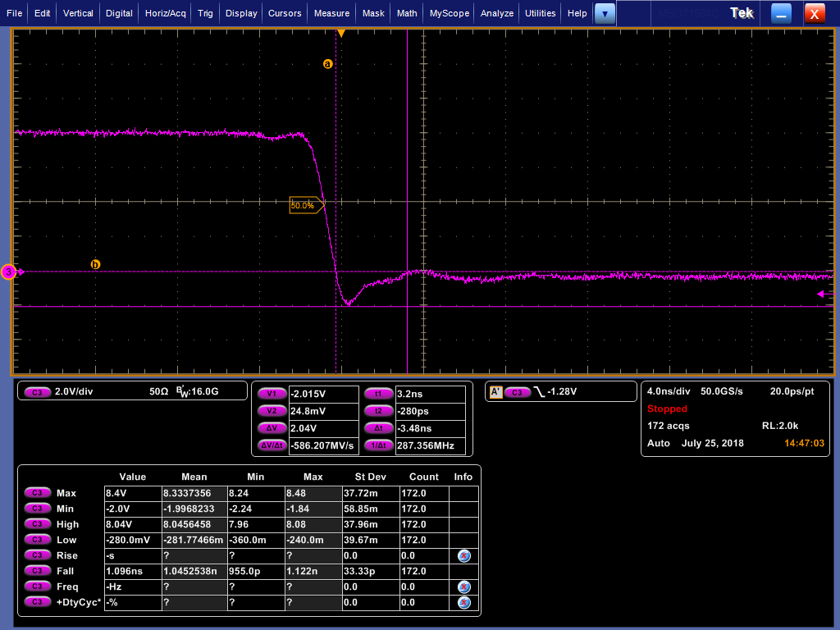Open the Edit menu
Image resolution: width=840 pixels, height=630 pixels.
point(42,13)
